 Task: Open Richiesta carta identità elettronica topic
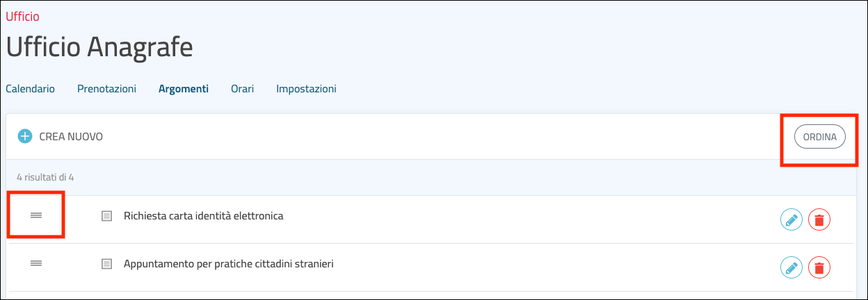[x=203, y=216]
